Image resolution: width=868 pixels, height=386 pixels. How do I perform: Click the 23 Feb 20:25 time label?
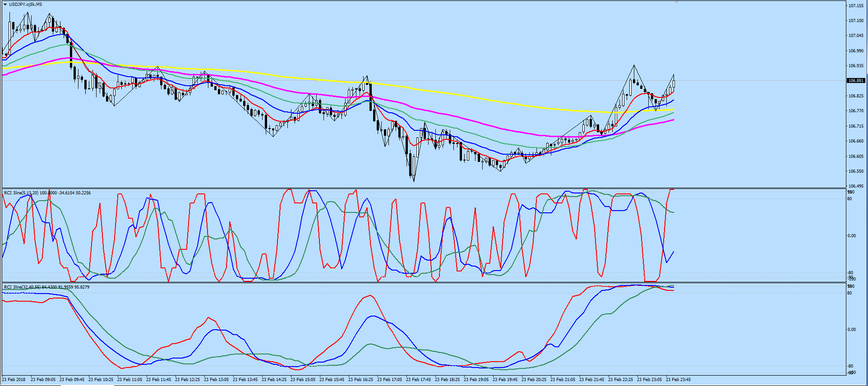point(534,380)
